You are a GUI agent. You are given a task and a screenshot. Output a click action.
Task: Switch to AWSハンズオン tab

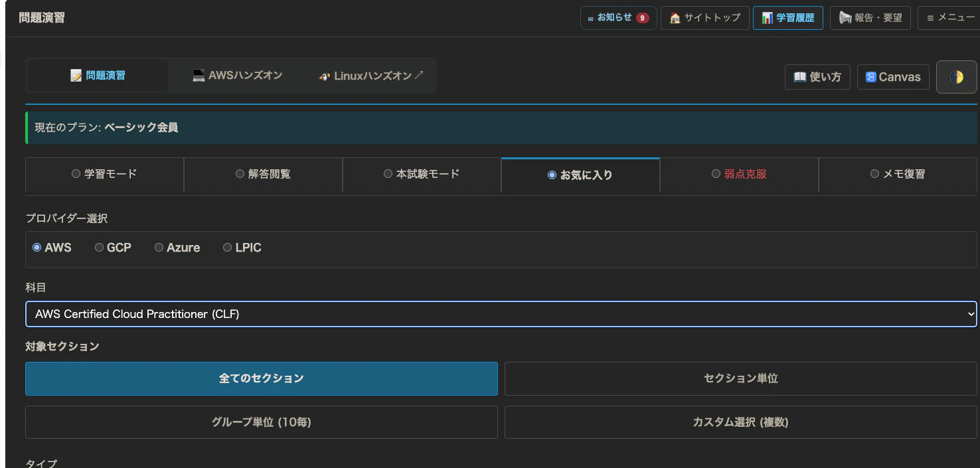pos(238,76)
